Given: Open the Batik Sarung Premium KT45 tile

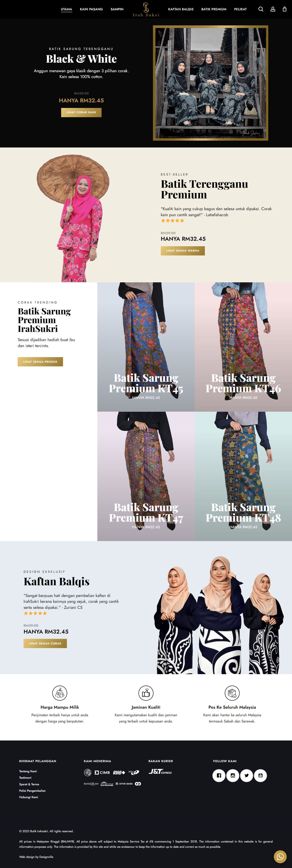Looking at the screenshot, I should point(146,347).
